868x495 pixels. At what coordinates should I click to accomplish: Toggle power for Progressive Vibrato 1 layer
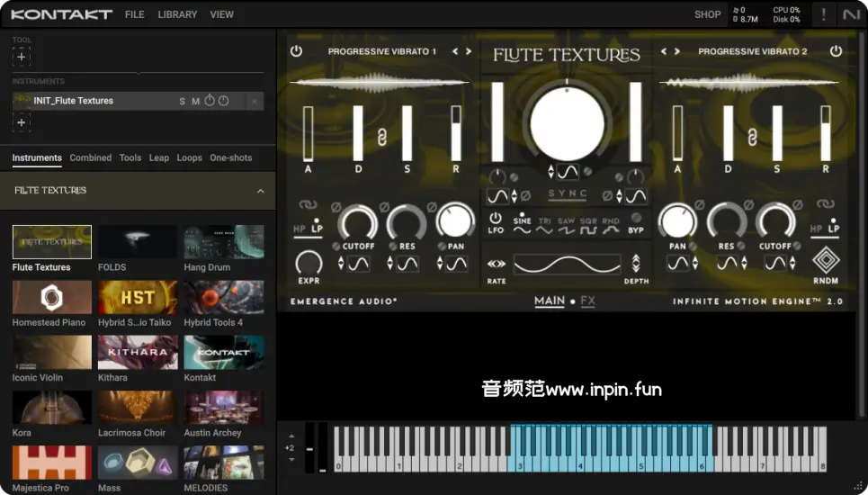(296, 51)
